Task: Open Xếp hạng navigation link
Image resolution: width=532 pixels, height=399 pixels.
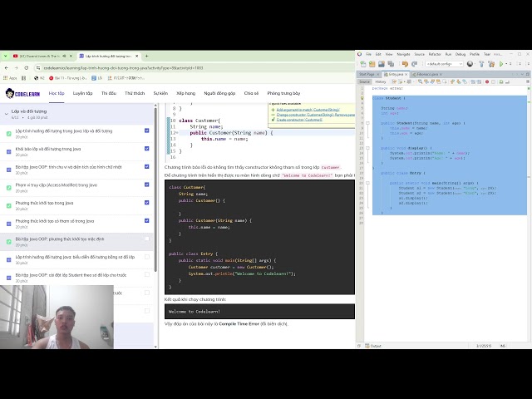Action: 185,93
